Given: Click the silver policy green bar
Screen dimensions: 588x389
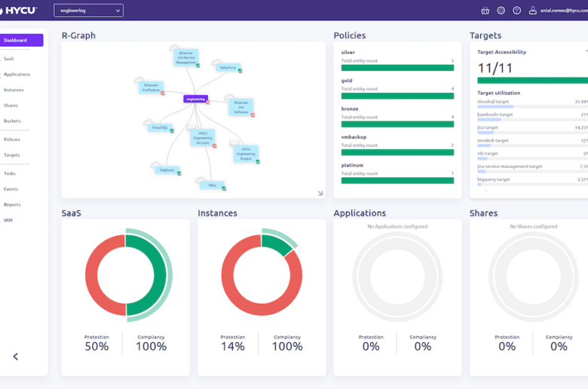Looking at the screenshot, I should (397, 68).
